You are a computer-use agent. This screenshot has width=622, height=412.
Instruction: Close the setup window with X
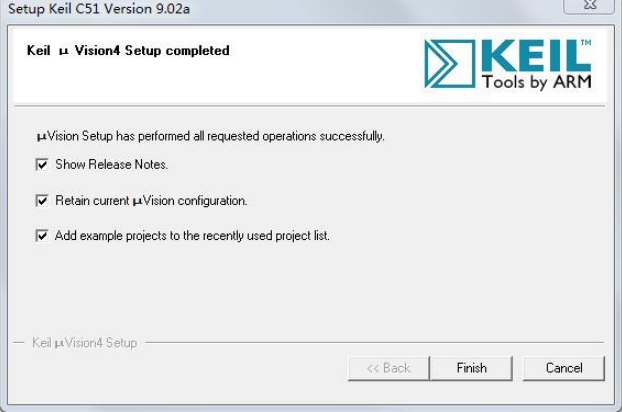point(588,6)
